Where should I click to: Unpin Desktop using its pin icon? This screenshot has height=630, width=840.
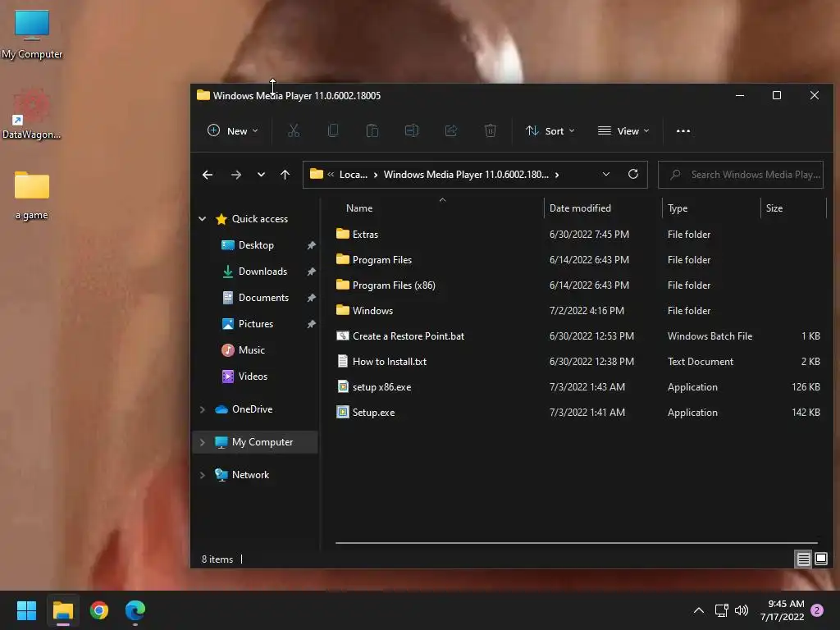pos(311,245)
